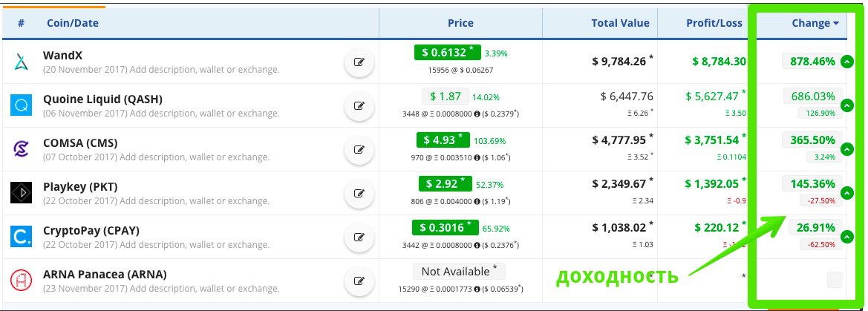Edit the ARNA Panacea (ARNA) entry
This screenshot has height=311, width=868.
click(359, 281)
